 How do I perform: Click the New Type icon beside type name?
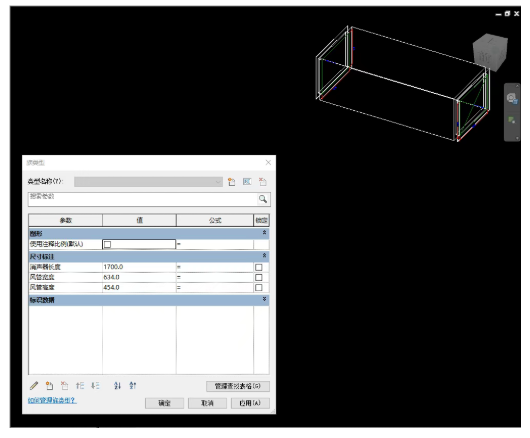[x=232, y=182]
